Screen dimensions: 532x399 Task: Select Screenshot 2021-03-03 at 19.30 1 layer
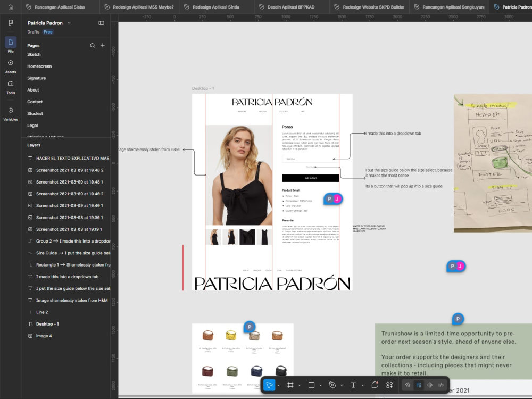(x=66, y=218)
